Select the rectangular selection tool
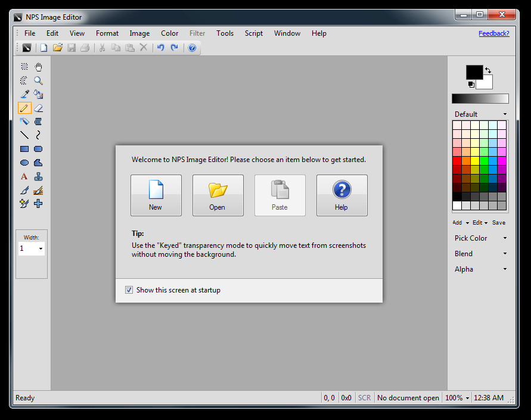 [x=24, y=67]
